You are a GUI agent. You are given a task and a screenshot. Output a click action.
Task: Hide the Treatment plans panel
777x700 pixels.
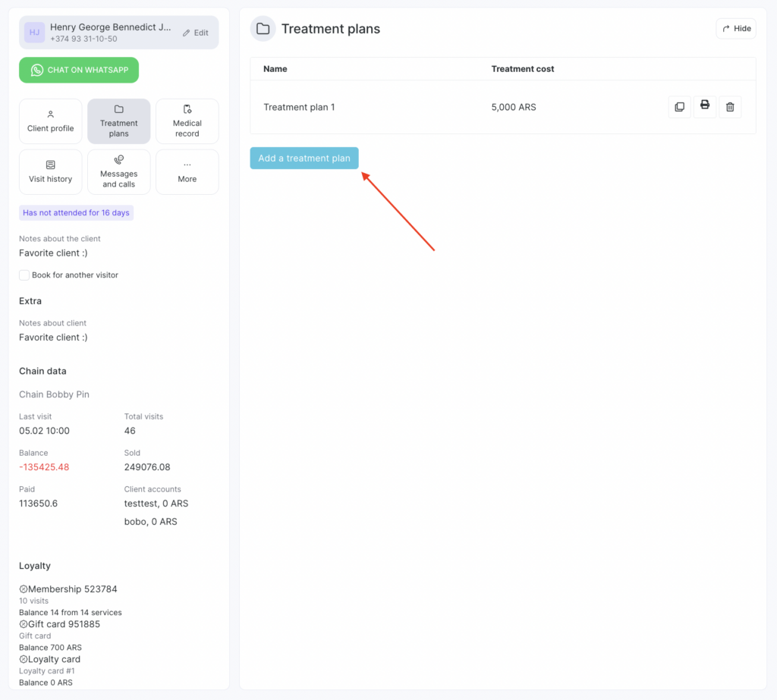click(736, 29)
